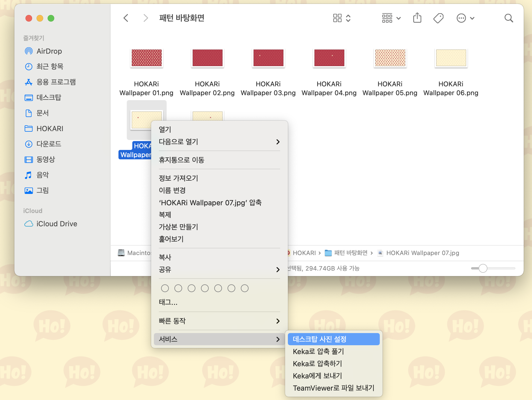Choose Keka에게 보내기 service
Image resolution: width=532 pixels, height=400 pixels.
[334, 376]
